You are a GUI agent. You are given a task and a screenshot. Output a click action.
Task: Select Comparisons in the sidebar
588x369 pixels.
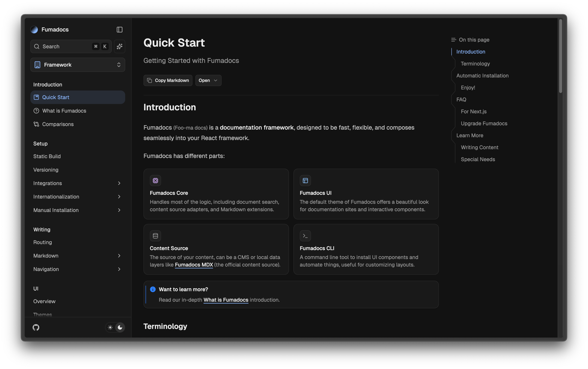pos(58,124)
